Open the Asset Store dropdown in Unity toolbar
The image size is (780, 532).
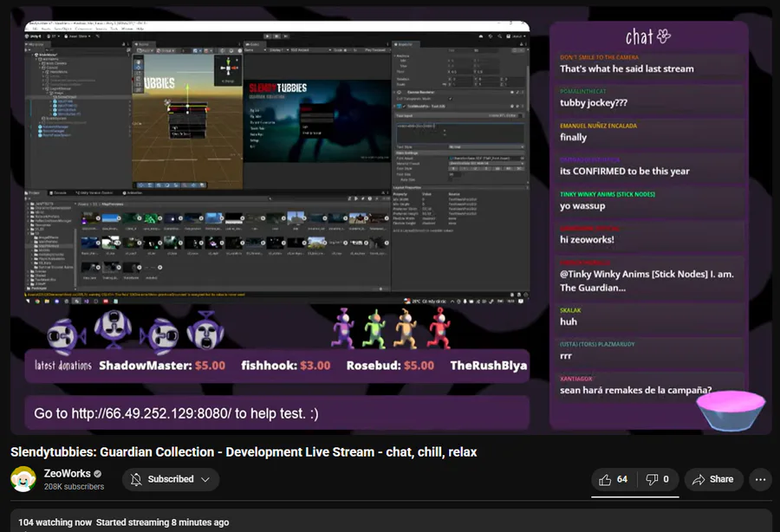click(78, 36)
